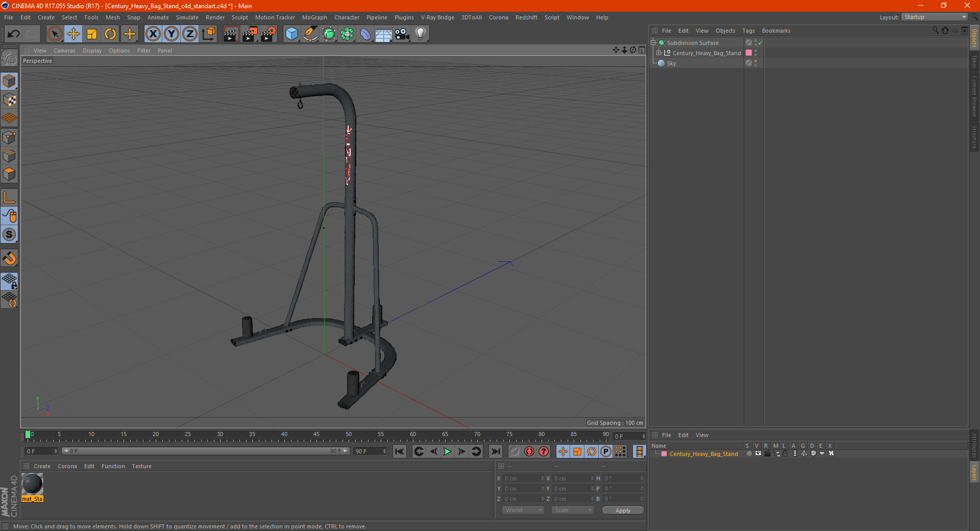Switch to Texture mode icon
980x531 pixels.
click(9, 100)
